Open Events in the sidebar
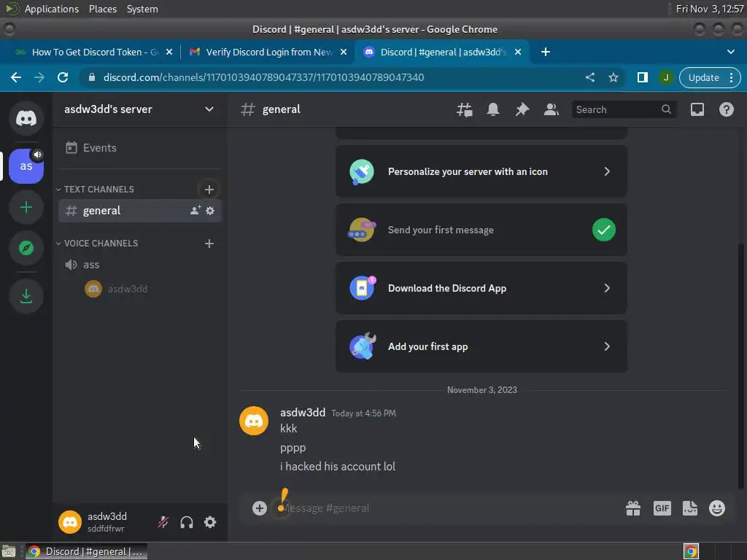This screenshot has width=747, height=560. (139, 147)
